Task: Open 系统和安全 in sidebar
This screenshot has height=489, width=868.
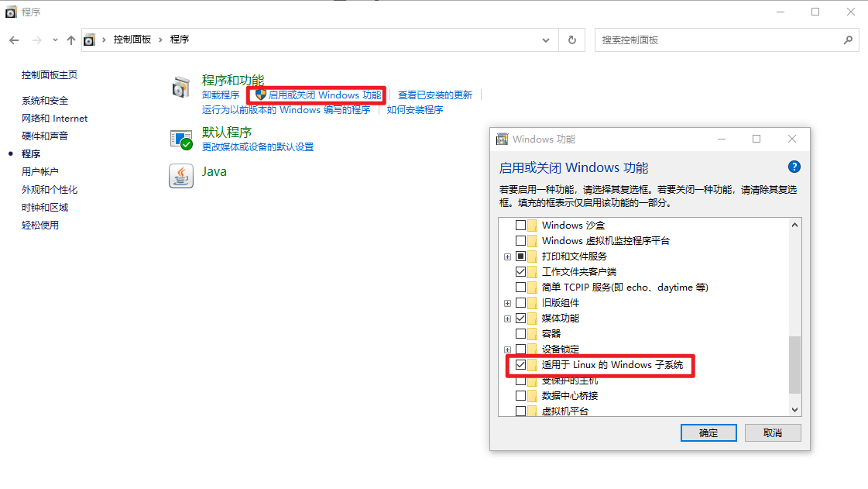Action: coord(45,100)
